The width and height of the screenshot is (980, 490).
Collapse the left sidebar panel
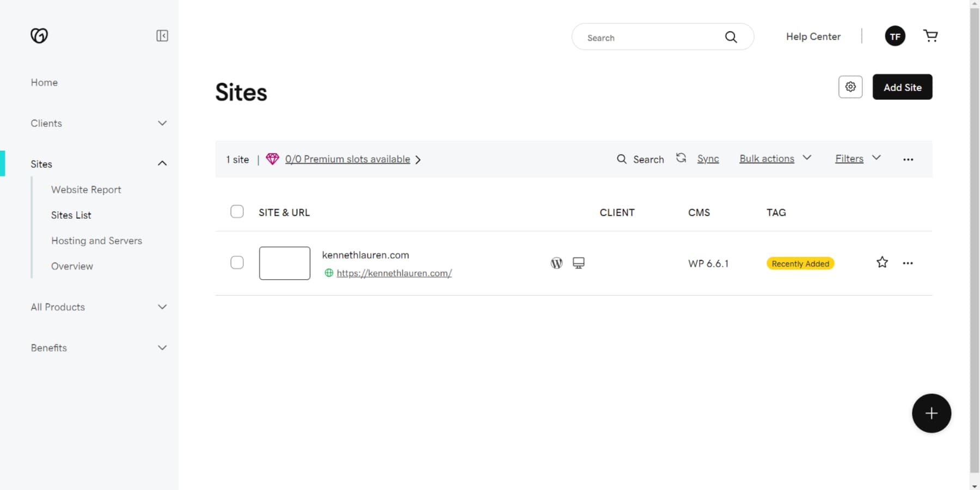point(162,35)
